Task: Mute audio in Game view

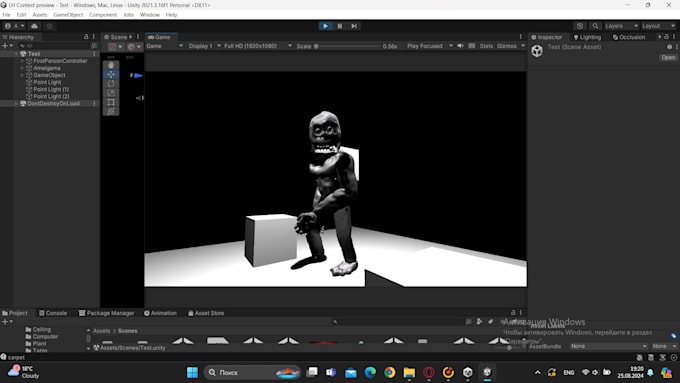Action: click(x=461, y=46)
